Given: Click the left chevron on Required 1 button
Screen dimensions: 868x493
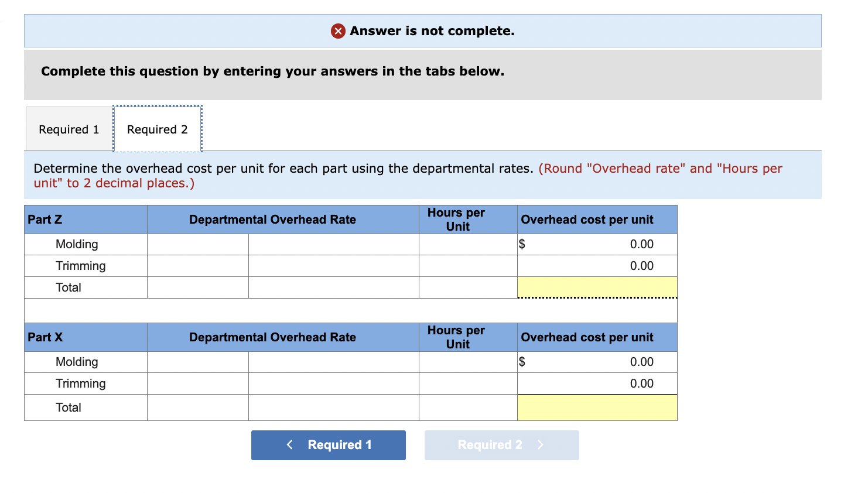Looking at the screenshot, I should [290, 445].
